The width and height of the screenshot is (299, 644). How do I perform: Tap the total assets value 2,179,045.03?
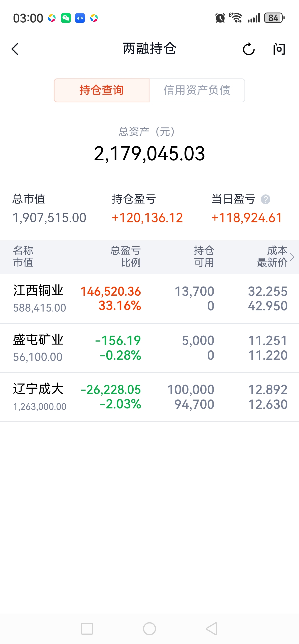pyautogui.click(x=149, y=153)
